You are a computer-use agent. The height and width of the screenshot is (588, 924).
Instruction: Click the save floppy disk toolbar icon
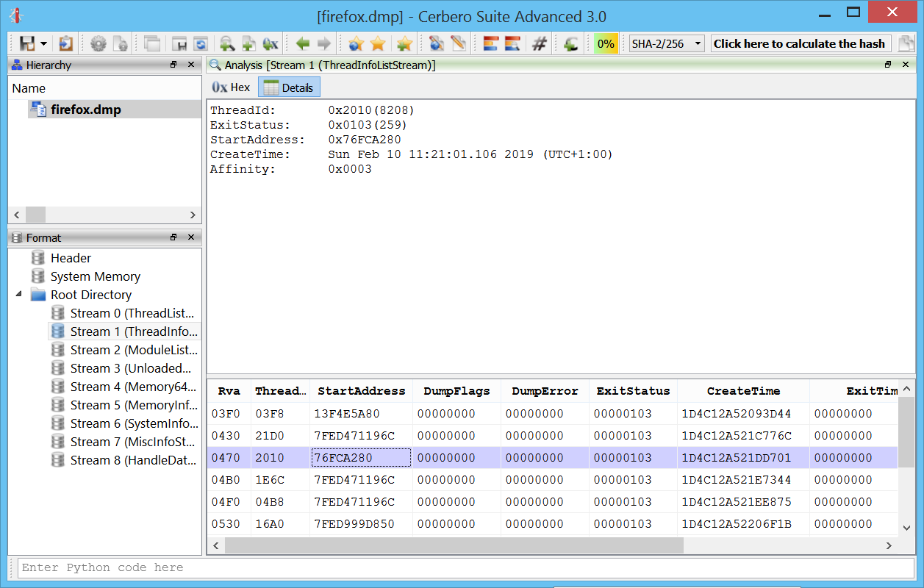tap(27, 43)
